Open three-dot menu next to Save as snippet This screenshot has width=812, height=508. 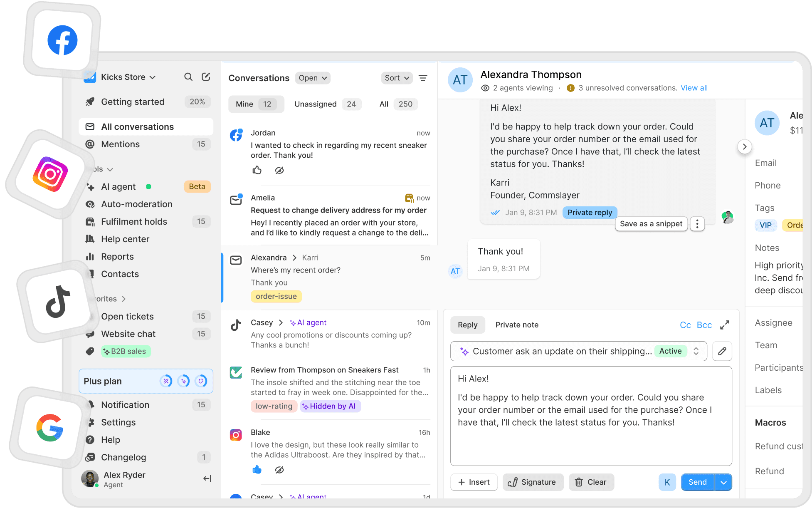697,224
